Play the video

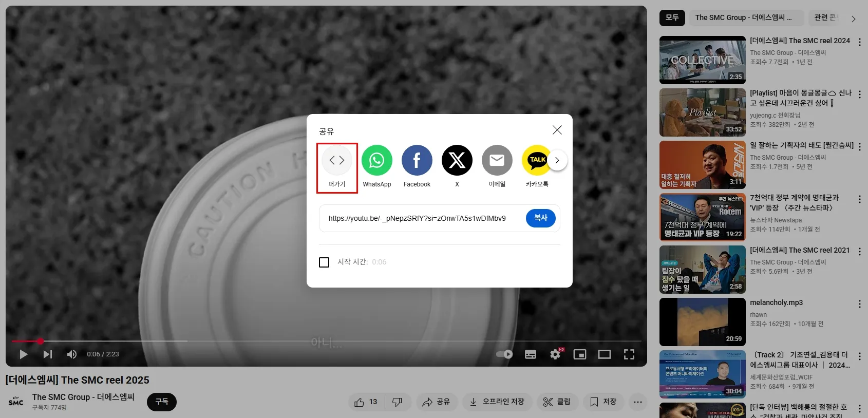click(23, 354)
